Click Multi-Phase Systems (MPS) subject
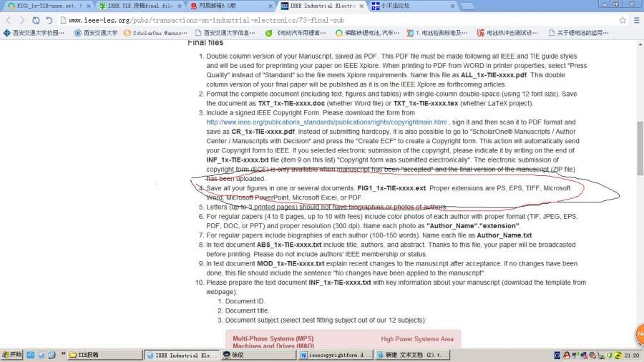 pos(273,339)
